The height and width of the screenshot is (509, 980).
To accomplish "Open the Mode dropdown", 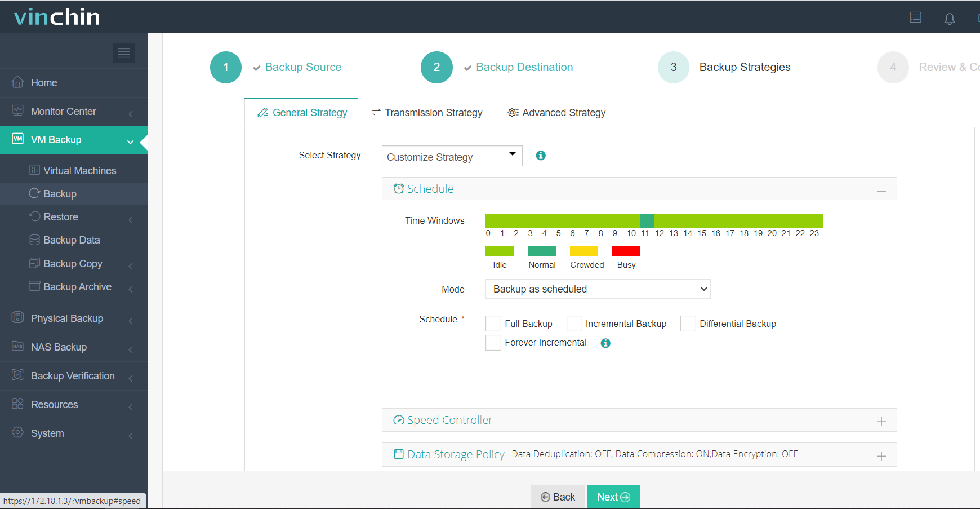I will [598, 289].
